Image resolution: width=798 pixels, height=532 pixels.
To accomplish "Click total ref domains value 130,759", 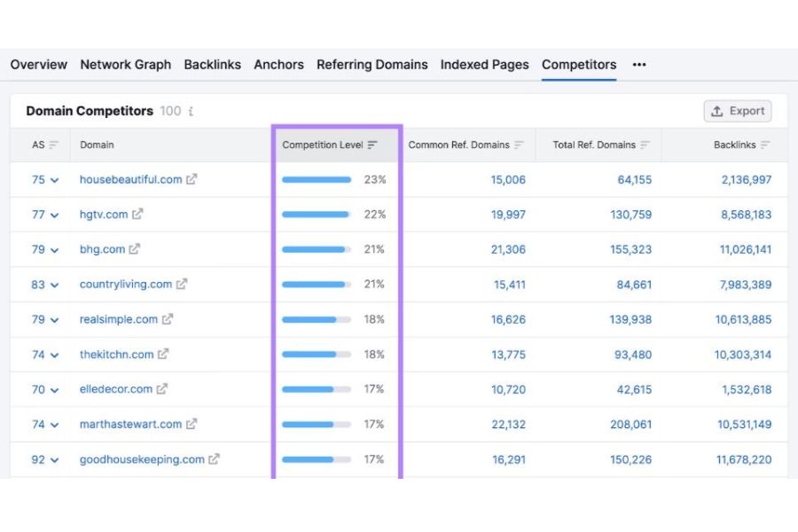I will click(631, 215).
